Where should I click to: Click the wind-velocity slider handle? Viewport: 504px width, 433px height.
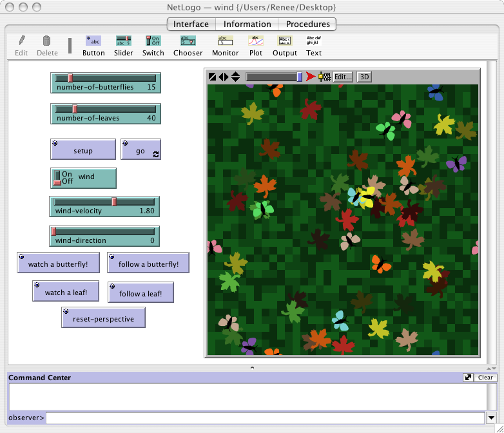pos(114,202)
